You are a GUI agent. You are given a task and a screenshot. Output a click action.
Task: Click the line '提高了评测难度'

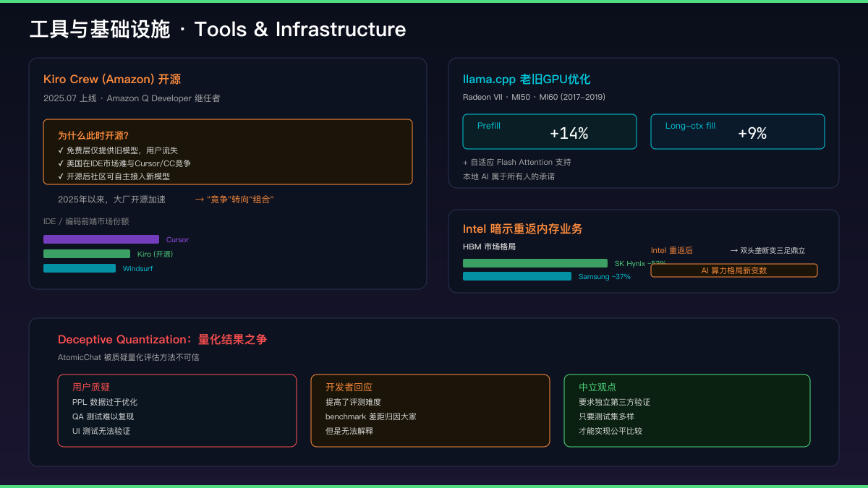coord(353,402)
